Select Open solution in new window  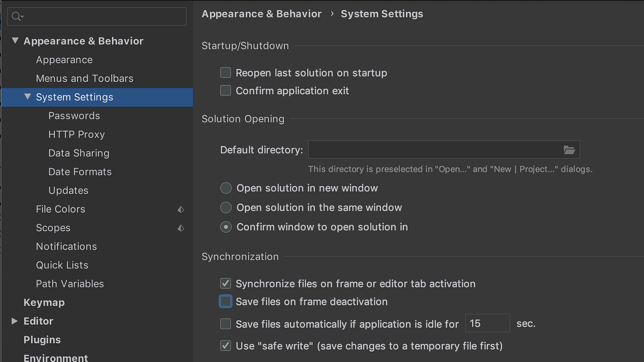coord(226,188)
